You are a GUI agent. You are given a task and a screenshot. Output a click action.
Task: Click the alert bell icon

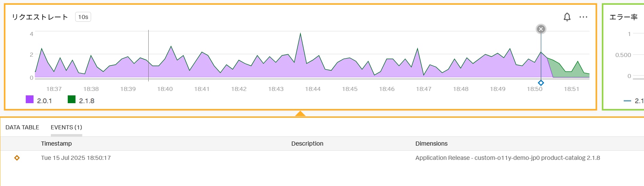pos(567,17)
